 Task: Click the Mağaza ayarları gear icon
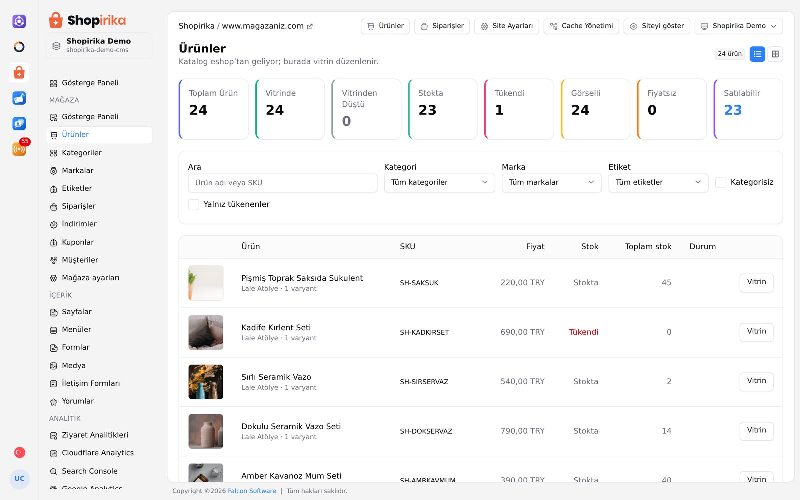(54, 278)
